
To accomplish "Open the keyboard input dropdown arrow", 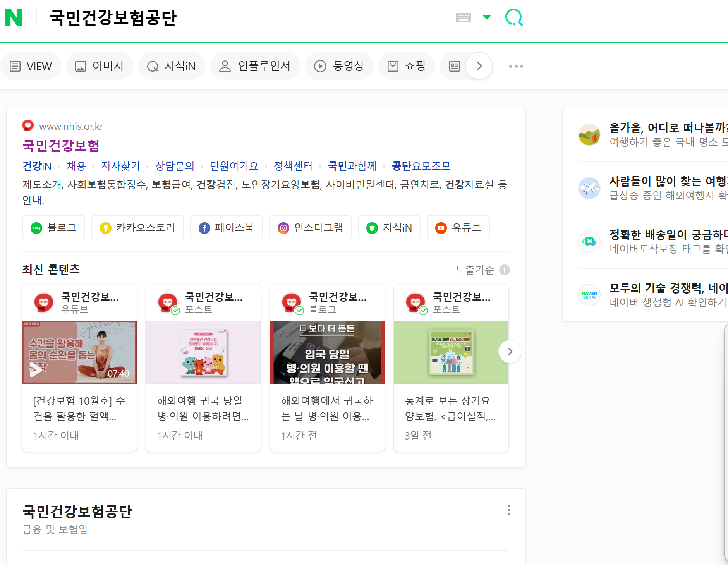I will [487, 17].
